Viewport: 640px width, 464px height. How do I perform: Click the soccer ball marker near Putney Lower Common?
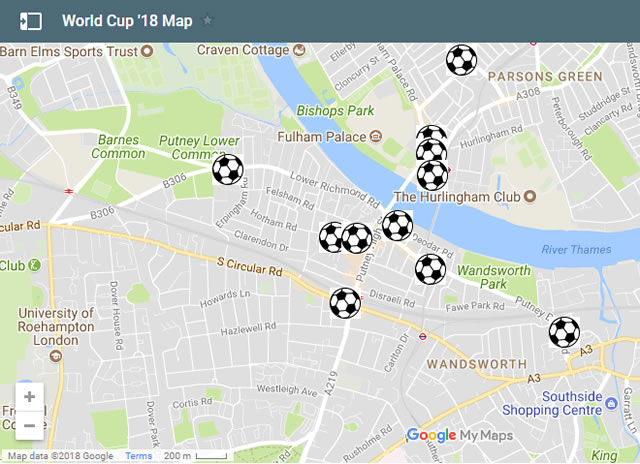point(228,169)
